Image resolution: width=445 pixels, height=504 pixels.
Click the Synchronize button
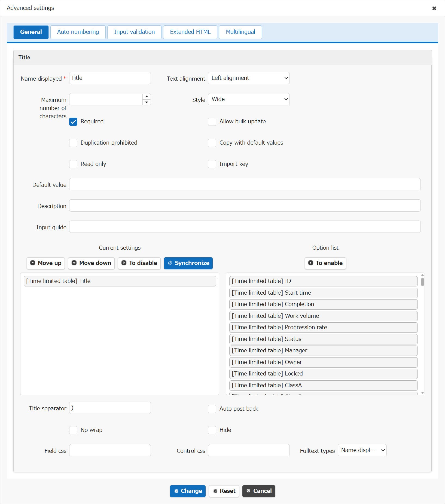(x=188, y=263)
